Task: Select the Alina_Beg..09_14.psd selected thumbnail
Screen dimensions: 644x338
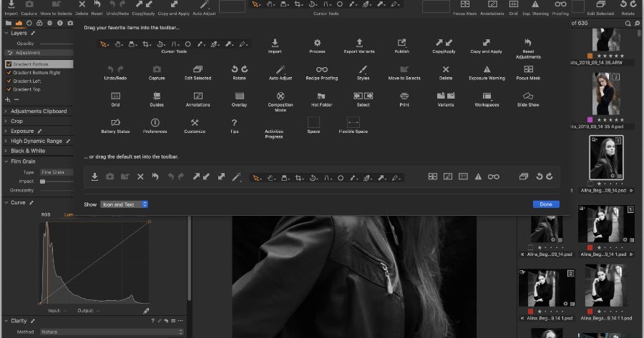Action: [606, 157]
